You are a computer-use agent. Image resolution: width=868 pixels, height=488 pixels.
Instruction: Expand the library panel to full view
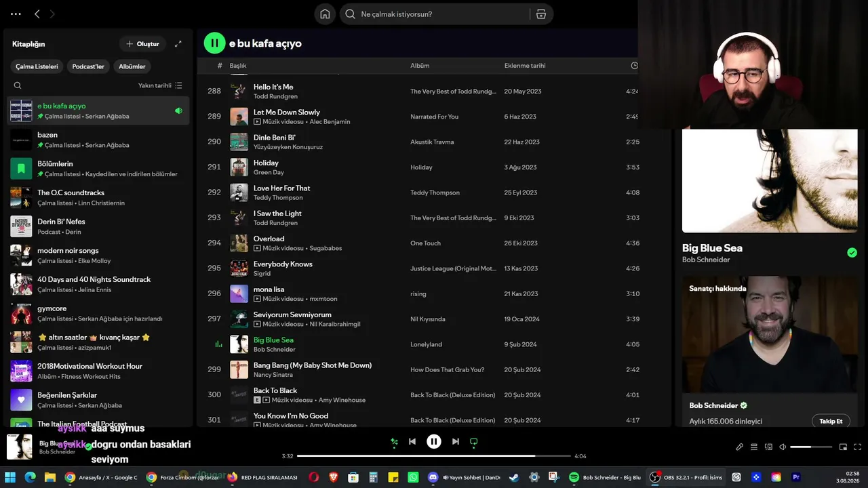178,44
